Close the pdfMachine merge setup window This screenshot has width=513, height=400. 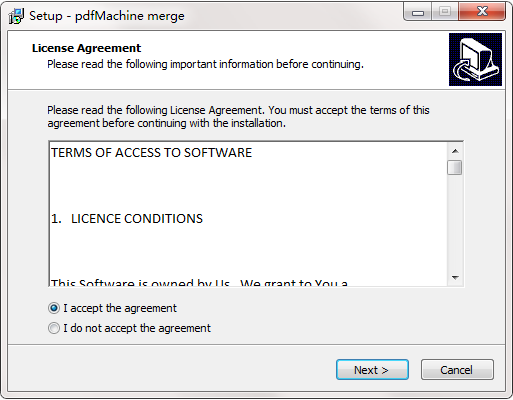(x=482, y=12)
